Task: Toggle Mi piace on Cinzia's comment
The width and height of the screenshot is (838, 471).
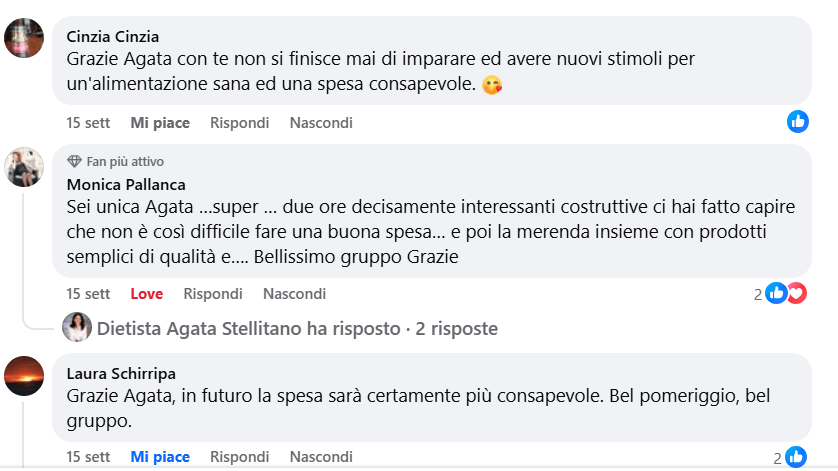Action: (160, 123)
